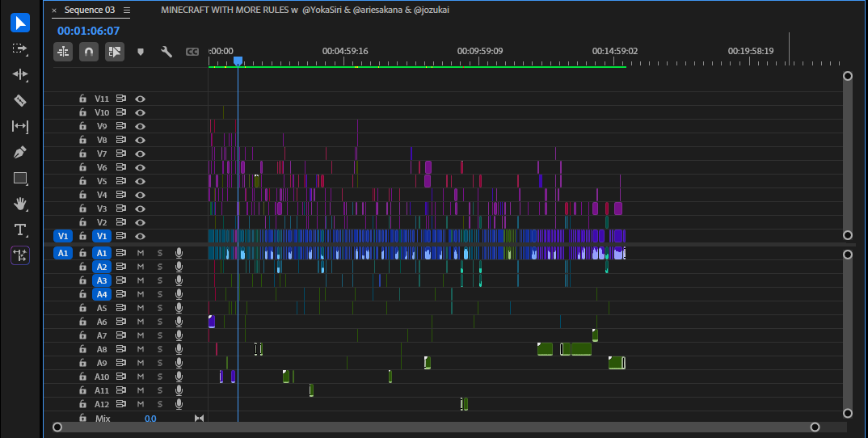The width and height of the screenshot is (868, 438).
Task: Toggle Linked Selection button
Action: point(115,52)
